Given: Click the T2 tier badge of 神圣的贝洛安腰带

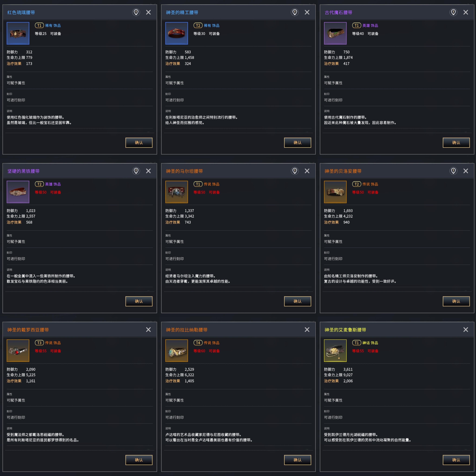Looking at the screenshot, I should tap(357, 184).
